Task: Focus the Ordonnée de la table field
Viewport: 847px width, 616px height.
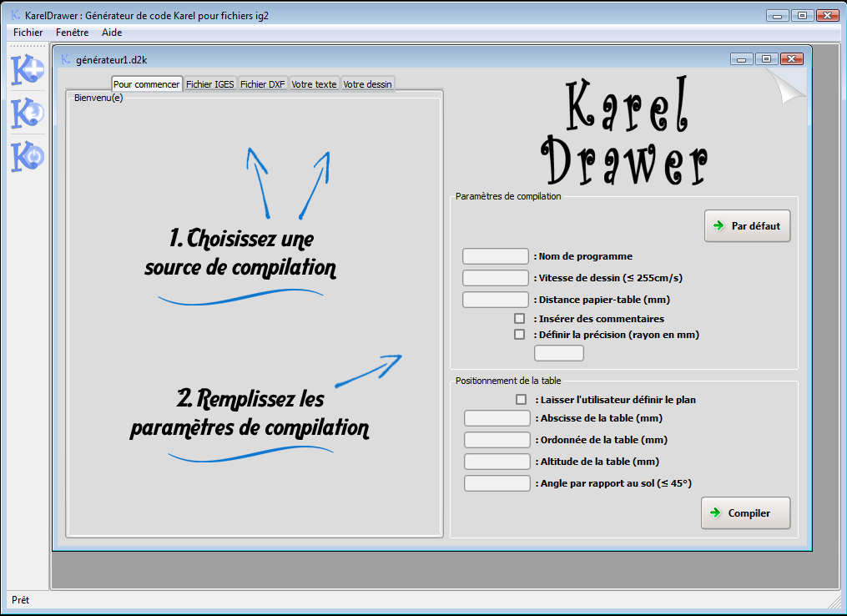Action: pyautogui.click(x=497, y=440)
